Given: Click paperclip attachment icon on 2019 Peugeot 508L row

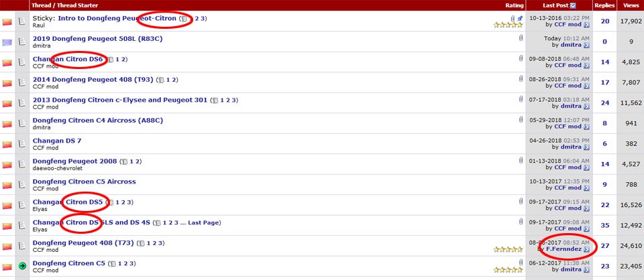Looking at the screenshot, I should (521, 38).
